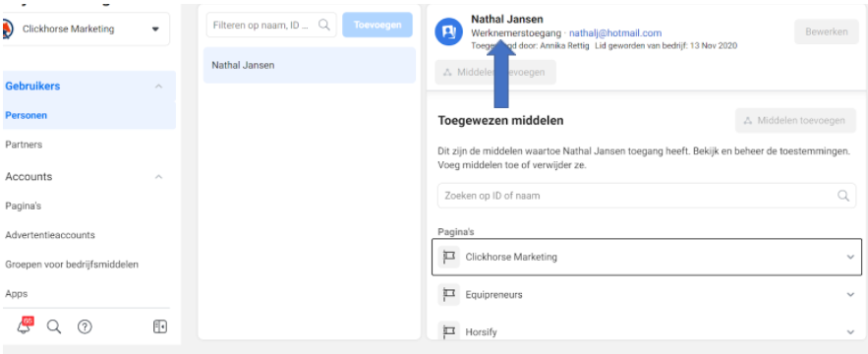Click the blue Toevoegen button
Viewport: 868px width, 354px height.
tap(376, 25)
